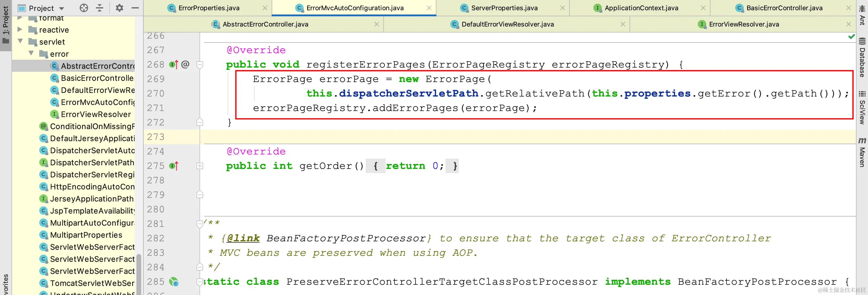The image size is (868, 295).
Task: Click the bean gutter icon on line 285
Action: [174, 282]
